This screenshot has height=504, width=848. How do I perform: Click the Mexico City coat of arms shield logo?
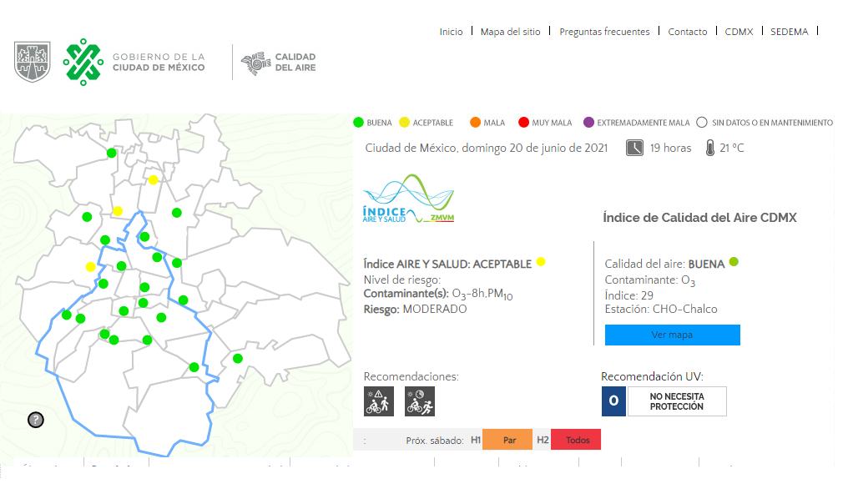[33, 62]
